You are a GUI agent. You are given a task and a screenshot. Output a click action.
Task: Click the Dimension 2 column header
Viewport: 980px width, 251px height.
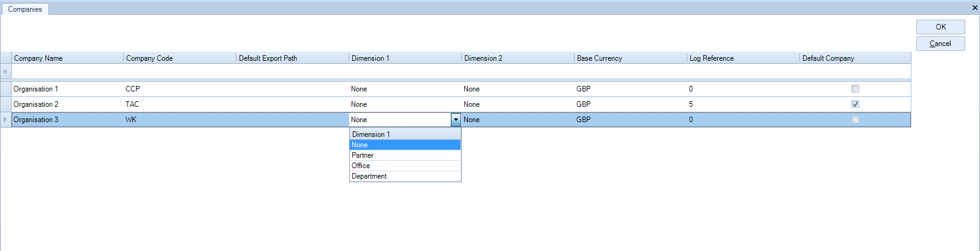click(x=518, y=58)
